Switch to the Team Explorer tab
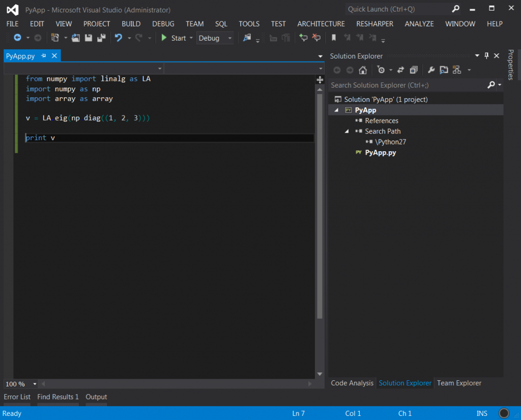This screenshot has height=420, width=521. click(x=459, y=383)
